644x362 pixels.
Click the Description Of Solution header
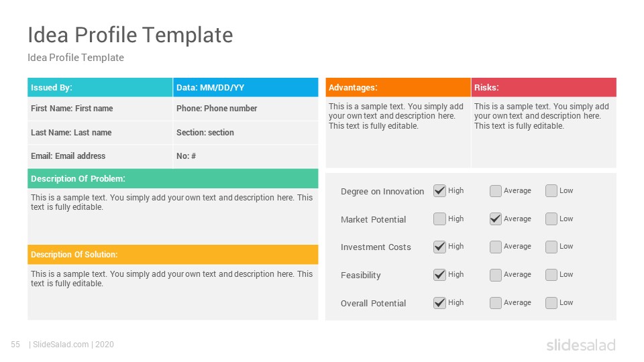tap(173, 255)
